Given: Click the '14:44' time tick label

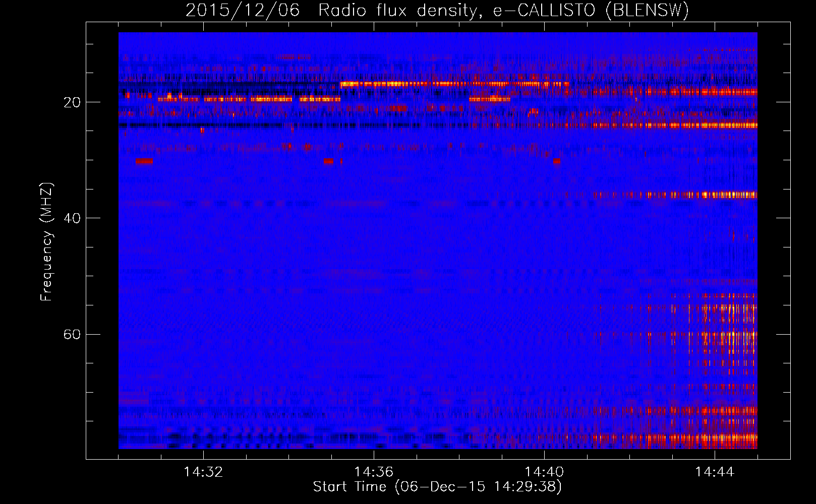Looking at the screenshot, I should pyautogui.click(x=715, y=472).
